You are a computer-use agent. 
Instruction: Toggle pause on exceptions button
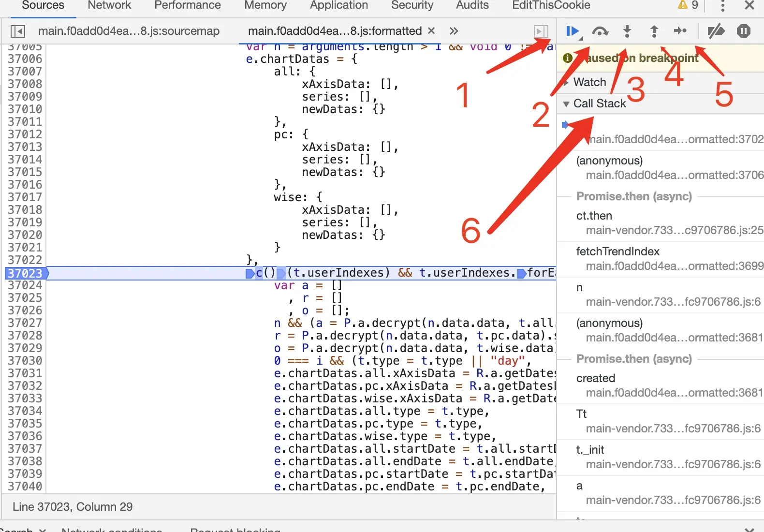[x=744, y=31]
